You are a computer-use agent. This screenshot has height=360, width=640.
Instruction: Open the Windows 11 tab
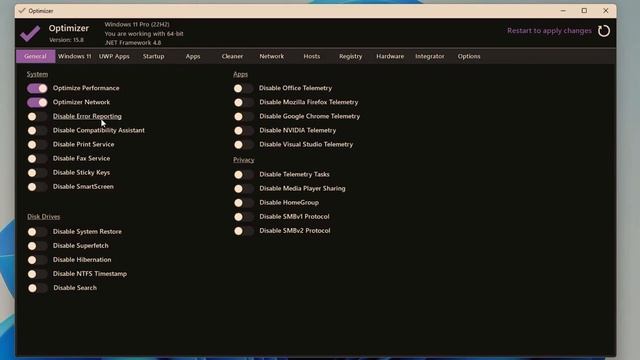point(75,56)
